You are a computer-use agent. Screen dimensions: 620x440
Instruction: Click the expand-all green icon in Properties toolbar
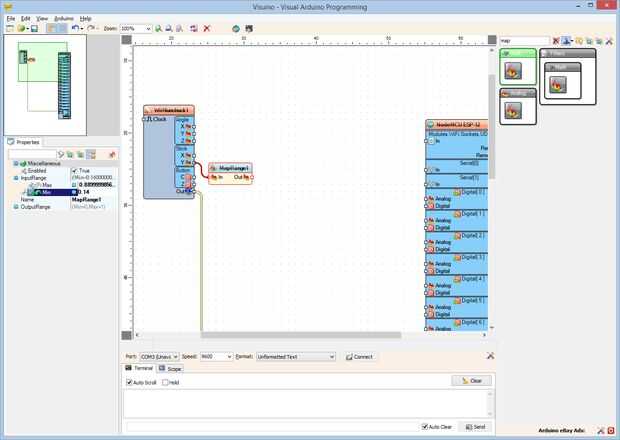pos(70,155)
